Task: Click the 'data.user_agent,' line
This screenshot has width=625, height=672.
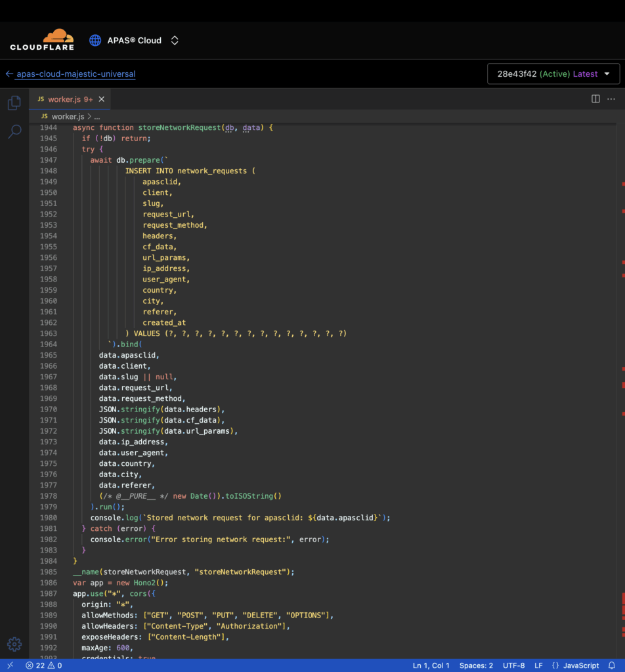Action: pyautogui.click(x=133, y=453)
